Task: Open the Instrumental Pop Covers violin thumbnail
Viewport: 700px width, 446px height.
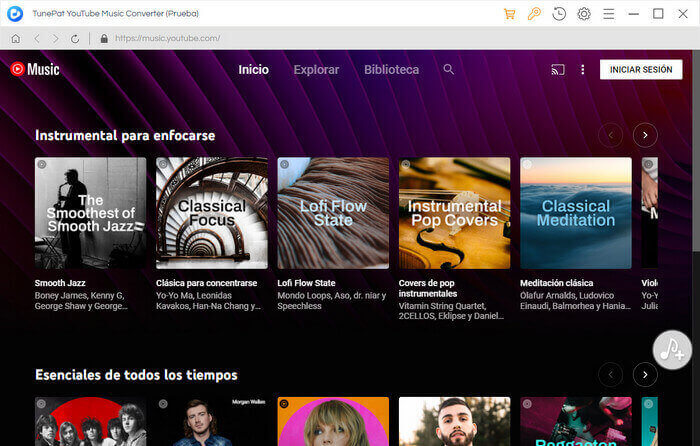Action: coord(454,213)
